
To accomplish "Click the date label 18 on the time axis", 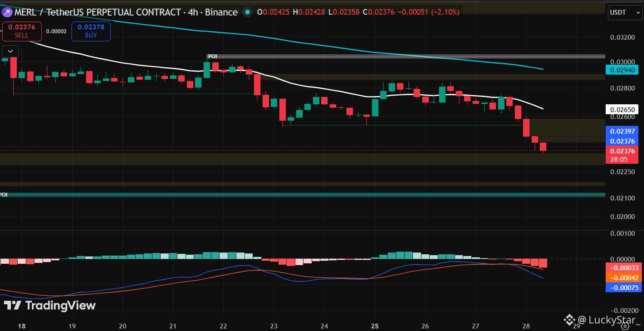I will pyautogui.click(x=22, y=326).
